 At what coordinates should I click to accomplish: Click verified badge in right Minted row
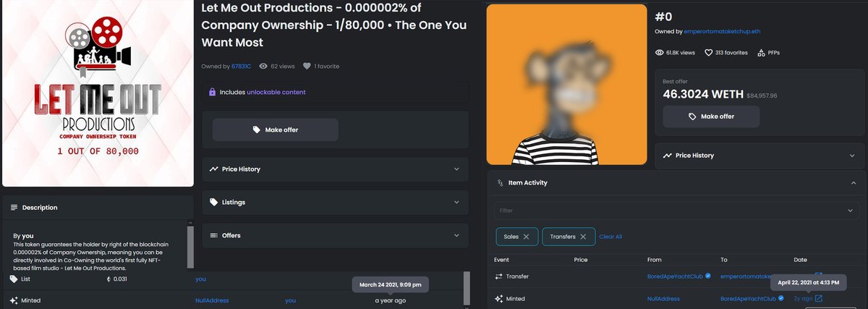(782, 298)
